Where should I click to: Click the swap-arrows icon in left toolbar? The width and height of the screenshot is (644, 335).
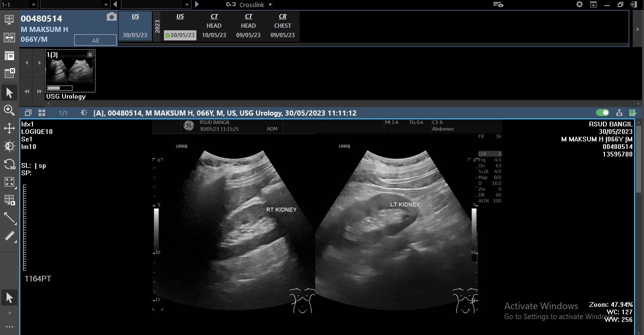[x=9, y=38]
